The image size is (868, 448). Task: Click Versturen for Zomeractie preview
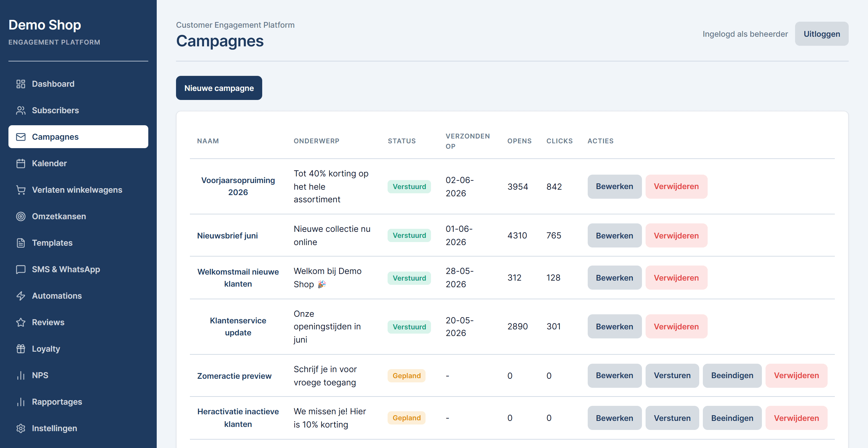point(672,376)
